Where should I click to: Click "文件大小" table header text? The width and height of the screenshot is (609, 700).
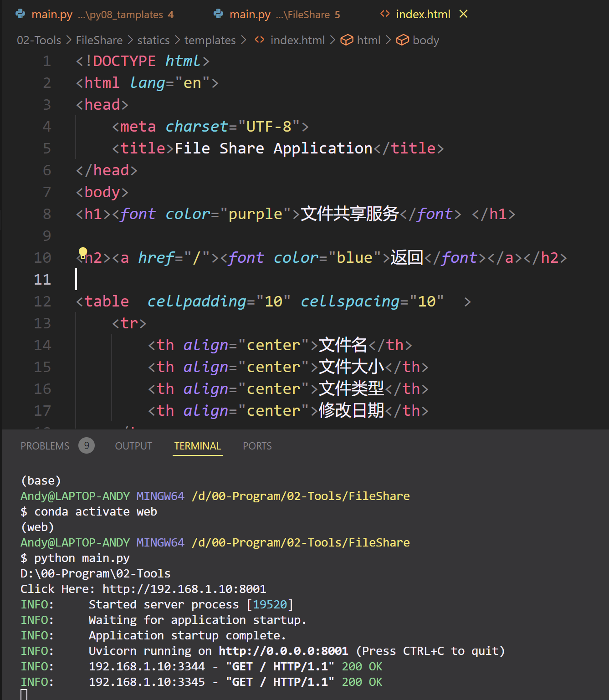point(351,367)
